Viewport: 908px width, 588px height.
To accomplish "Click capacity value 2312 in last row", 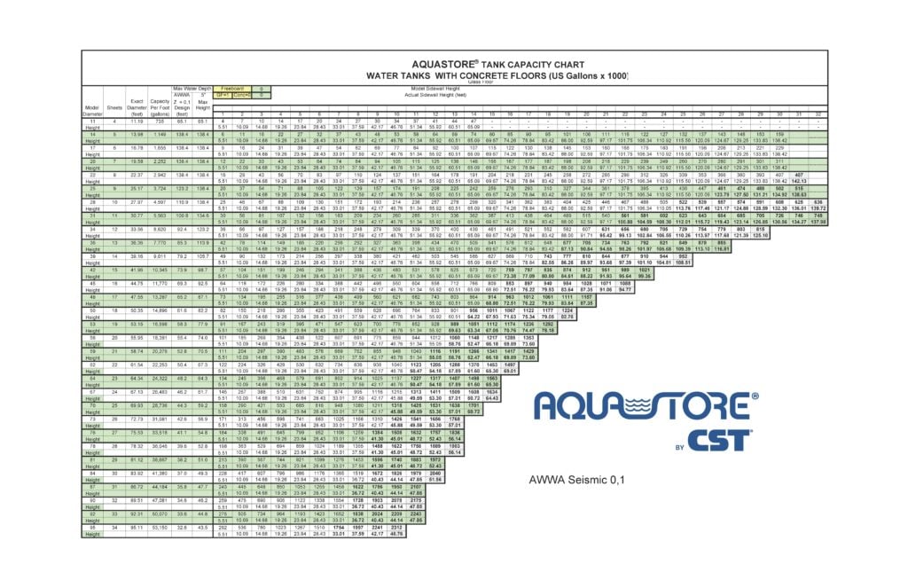I will [396, 528].
